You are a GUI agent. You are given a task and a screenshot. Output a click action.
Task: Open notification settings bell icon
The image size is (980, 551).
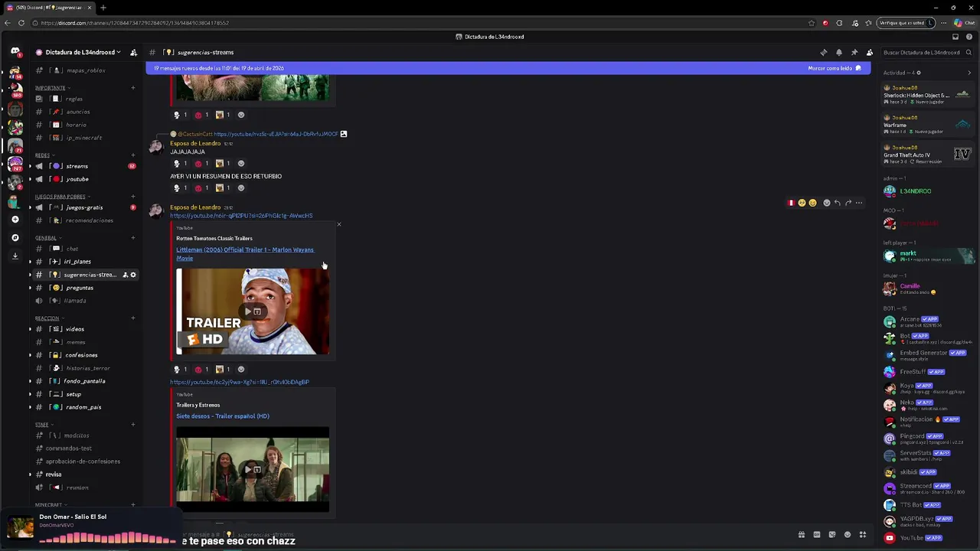tap(839, 53)
